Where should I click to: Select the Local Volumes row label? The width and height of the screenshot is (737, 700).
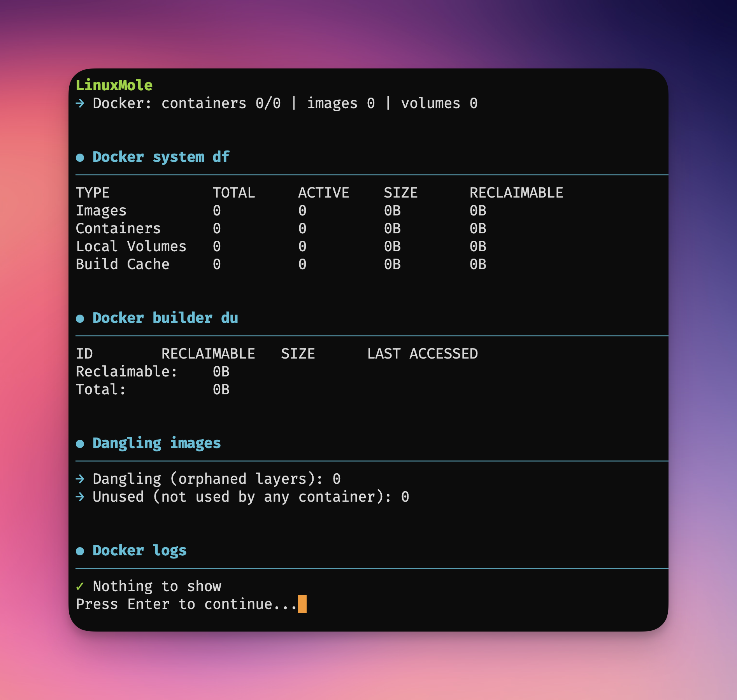point(131,247)
